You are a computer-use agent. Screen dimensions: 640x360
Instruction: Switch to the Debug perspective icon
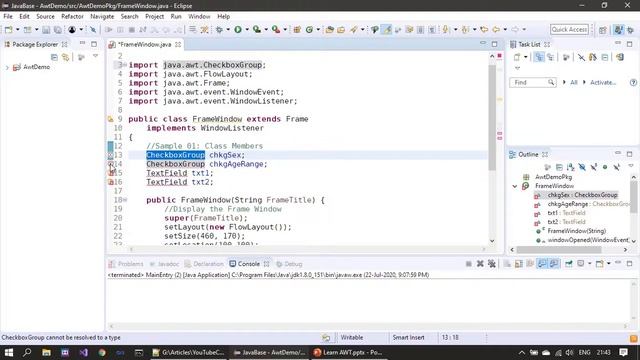631,30
